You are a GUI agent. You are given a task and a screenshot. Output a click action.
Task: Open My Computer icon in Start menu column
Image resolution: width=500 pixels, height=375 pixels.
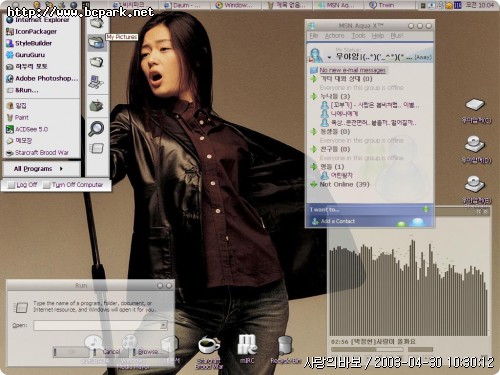click(96, 82)
